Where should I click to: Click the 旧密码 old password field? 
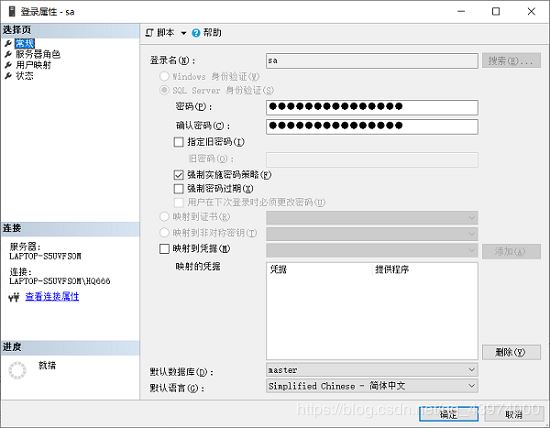(x=372, y=160)
